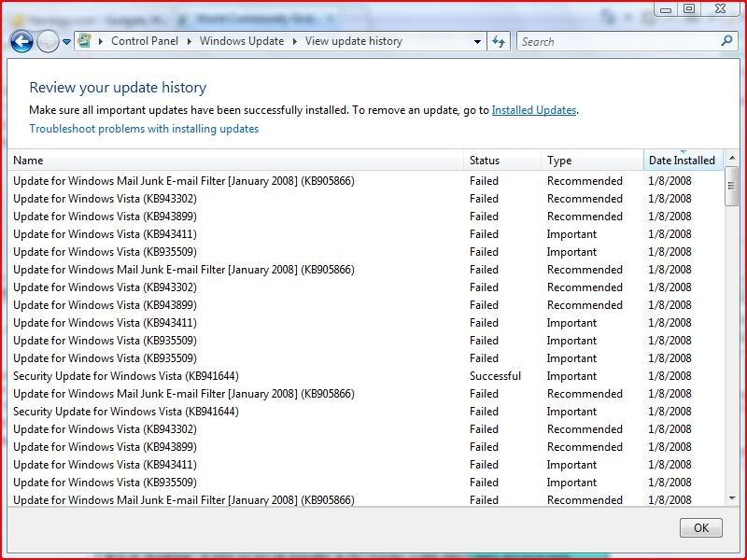
Task: Expand the address bar previous locations dropdown
Action: click(x=477, y=41)
